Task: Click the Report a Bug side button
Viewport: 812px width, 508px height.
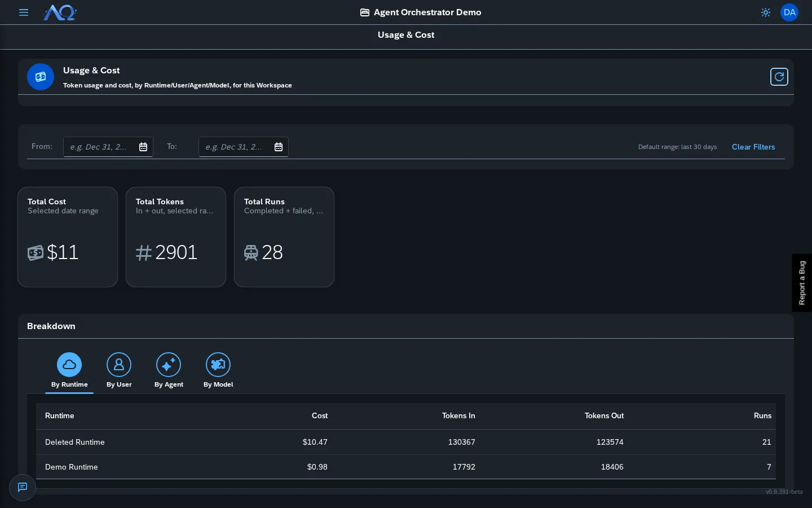Action: pyautogui.click(x=802, y=283)
